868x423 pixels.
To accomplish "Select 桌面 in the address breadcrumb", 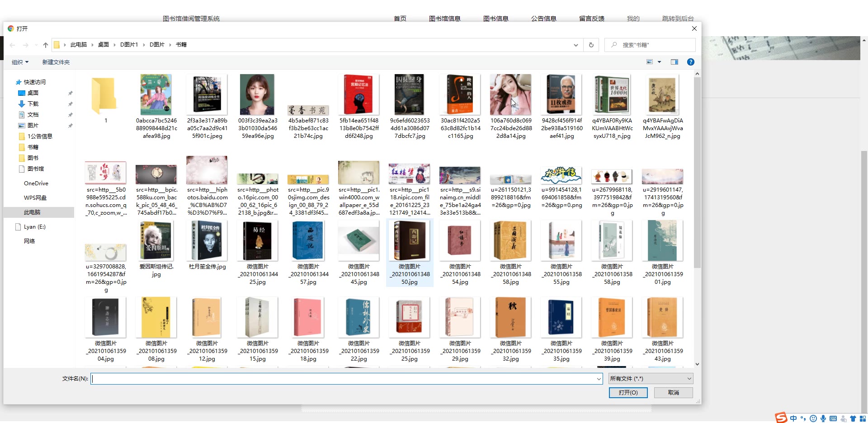I will (x=104, y=45).
